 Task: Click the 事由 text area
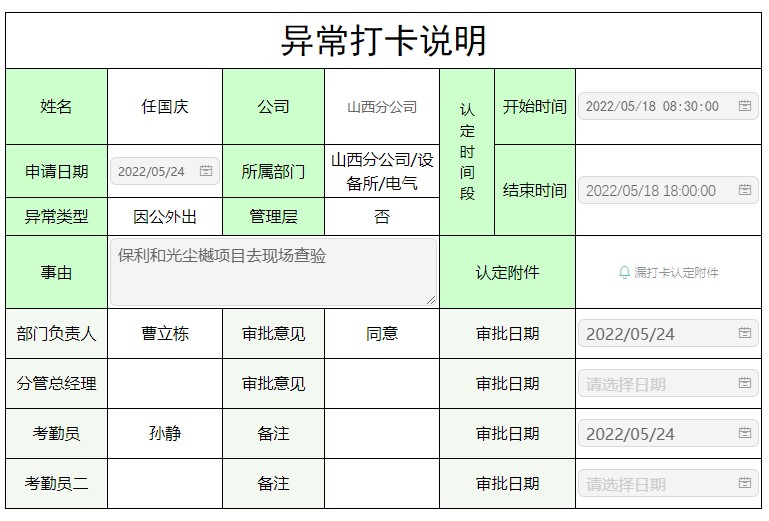273,272
